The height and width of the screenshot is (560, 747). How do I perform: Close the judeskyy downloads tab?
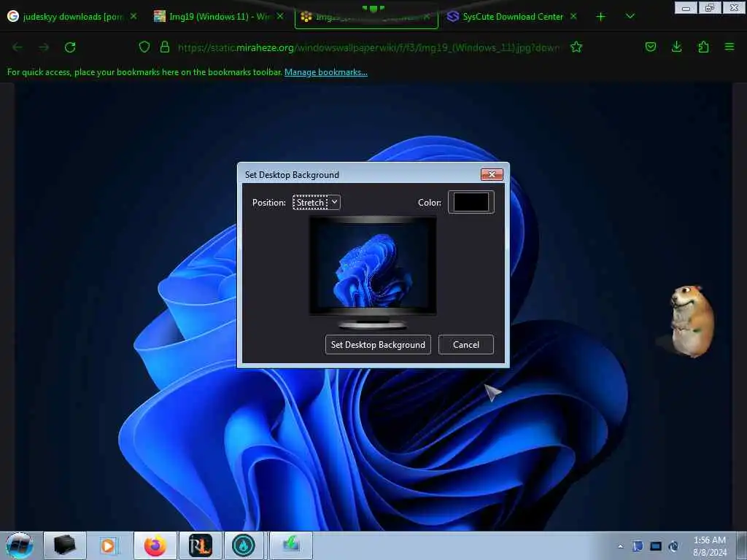(x=133, y=17)
